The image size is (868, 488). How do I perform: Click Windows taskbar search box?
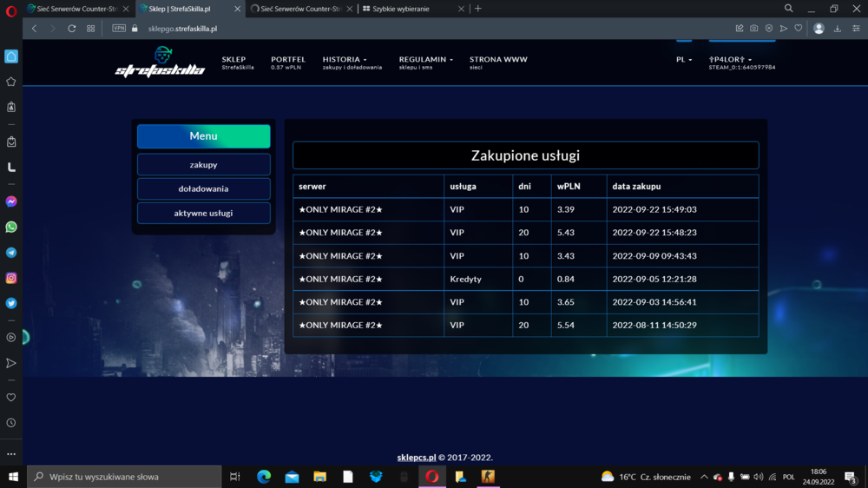[x=124, y=477]
